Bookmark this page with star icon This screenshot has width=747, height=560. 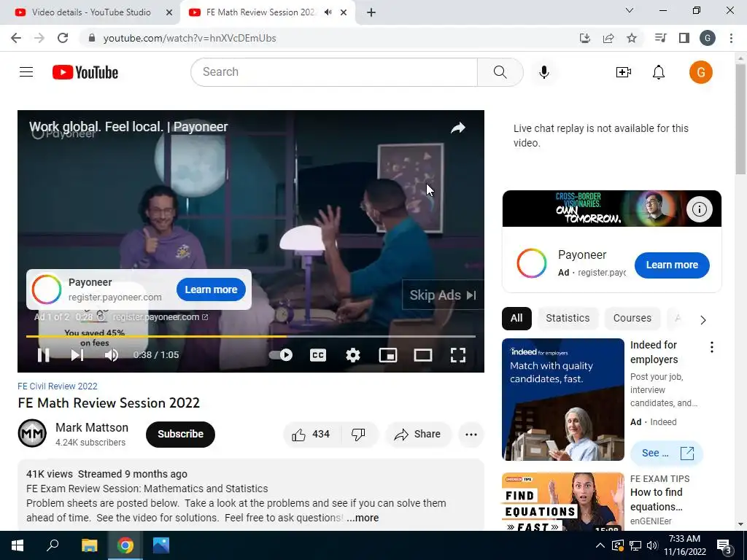pyautogui.click(x=632, y=38)
